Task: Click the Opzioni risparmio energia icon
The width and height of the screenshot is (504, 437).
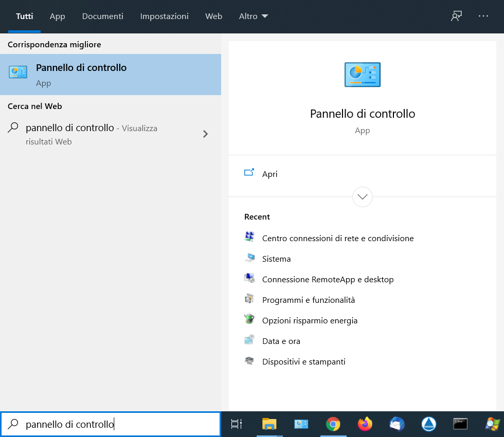Action: point(249,319)
